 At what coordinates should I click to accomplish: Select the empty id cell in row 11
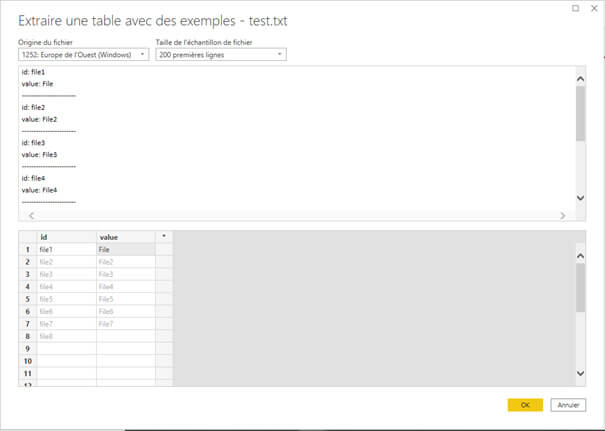click(66, 373)
